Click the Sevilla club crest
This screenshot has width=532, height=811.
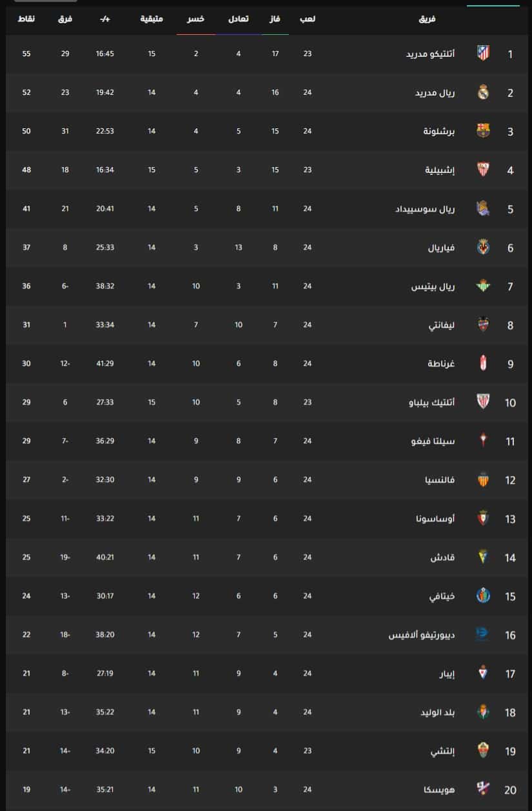483,170
